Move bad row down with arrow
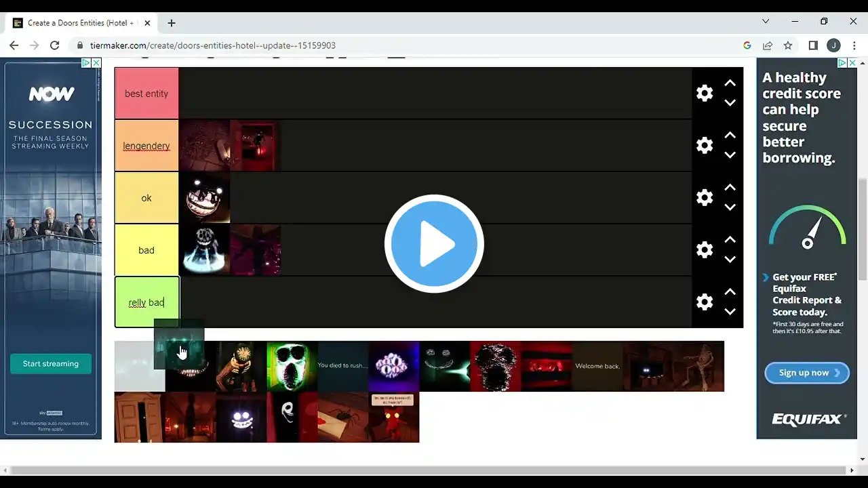This screenshot has height=488, width=868. pyautogui.click(x=730, y=260)
